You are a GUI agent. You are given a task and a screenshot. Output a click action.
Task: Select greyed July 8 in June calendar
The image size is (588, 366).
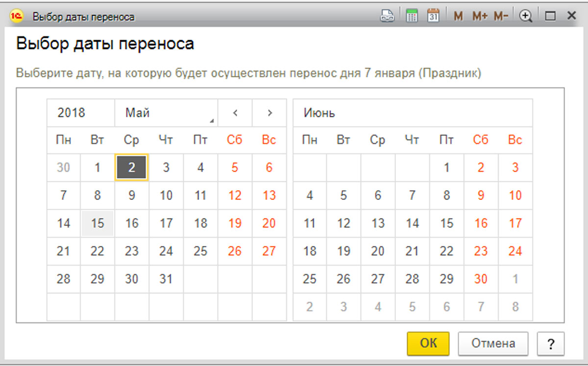pyautogui.click(x=515, y=307)
